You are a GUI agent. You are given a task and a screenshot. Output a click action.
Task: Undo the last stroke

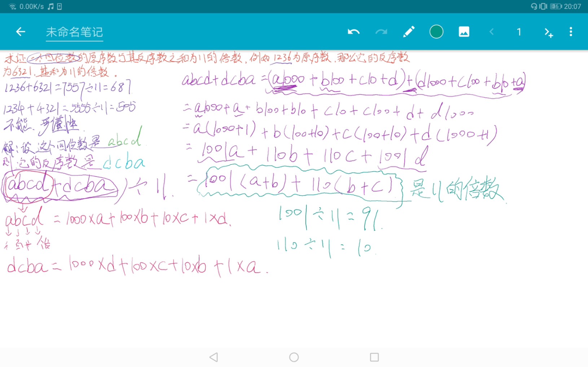coord(354,32)
